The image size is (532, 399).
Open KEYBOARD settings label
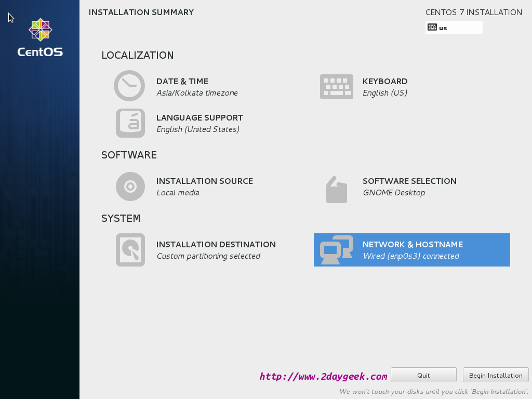[x=385, y=82]
